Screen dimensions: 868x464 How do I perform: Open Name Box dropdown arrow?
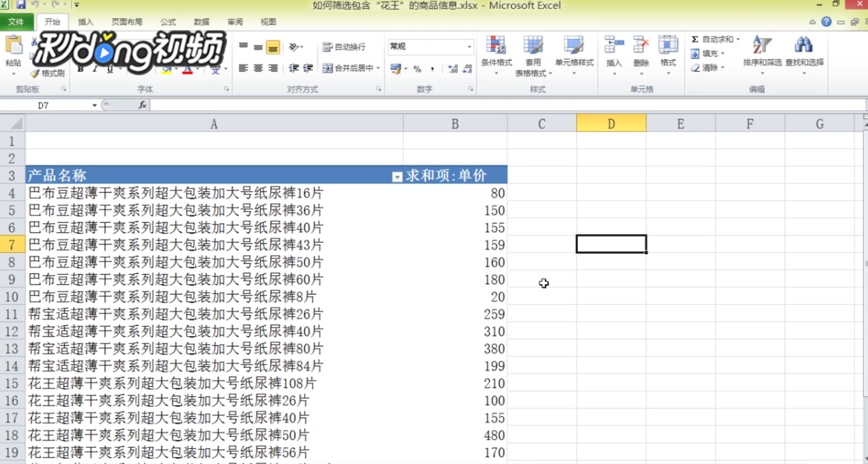point(95,105)
